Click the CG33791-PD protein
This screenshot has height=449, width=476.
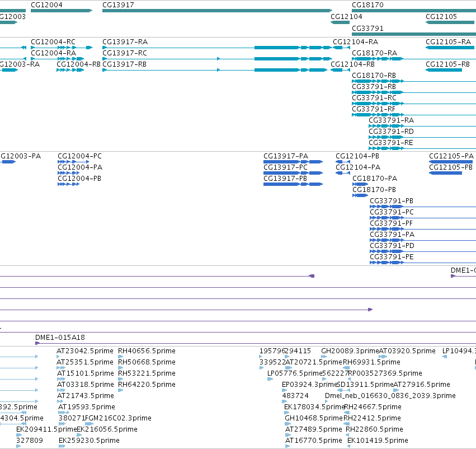(x=392, y=246)
